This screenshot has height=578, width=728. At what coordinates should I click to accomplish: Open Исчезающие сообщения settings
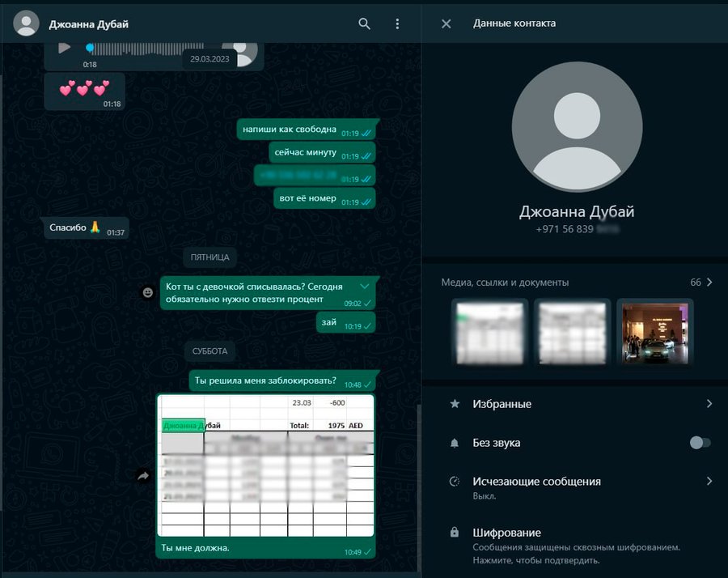[576, 487]
